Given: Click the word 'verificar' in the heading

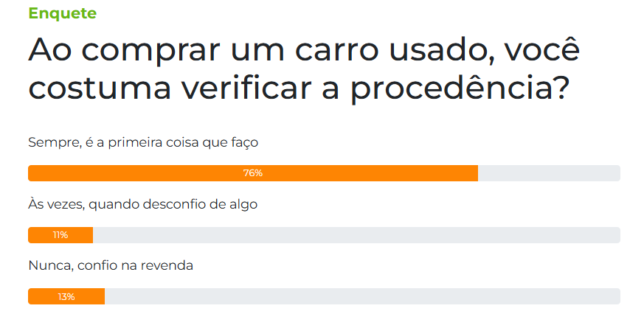Looking at the screenshot, I should click(x=246, y=88).
